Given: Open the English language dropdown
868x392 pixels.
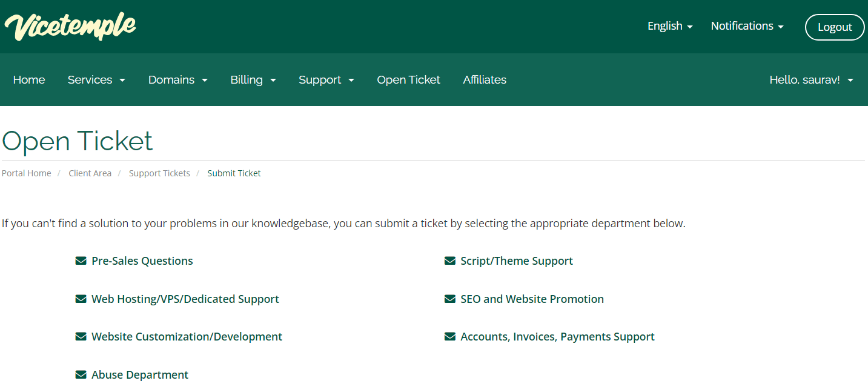Looking at the screenshot, I should pyautogui.click(x=669, y=26).
